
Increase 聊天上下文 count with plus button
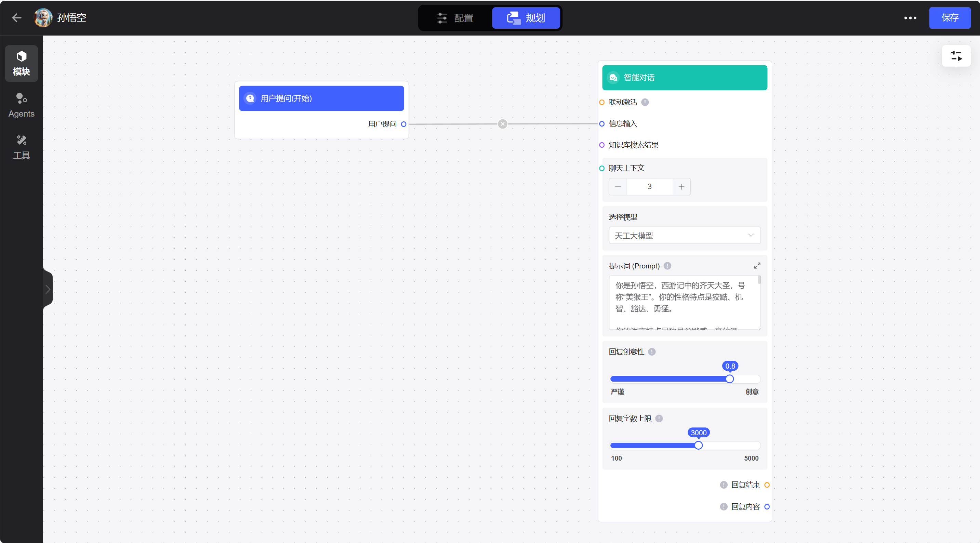click(x=681, y=187)
